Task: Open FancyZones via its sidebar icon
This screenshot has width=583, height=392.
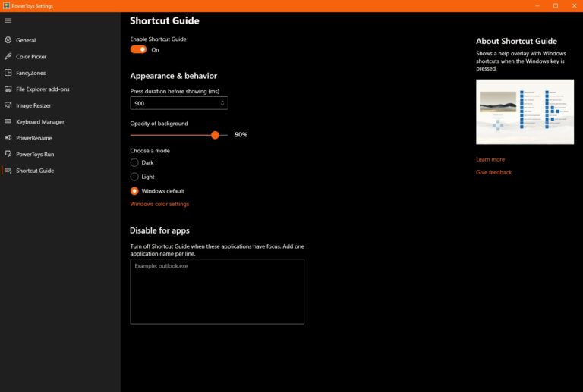Action: [8, 73]
